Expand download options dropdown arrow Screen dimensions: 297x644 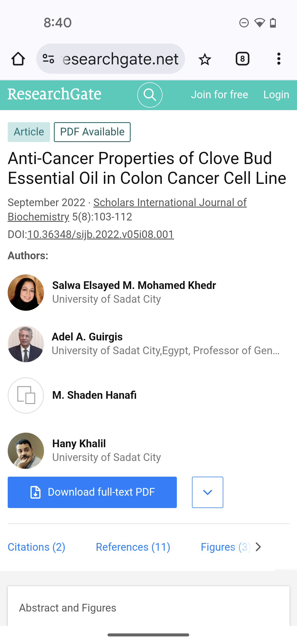tap(207, 492)
